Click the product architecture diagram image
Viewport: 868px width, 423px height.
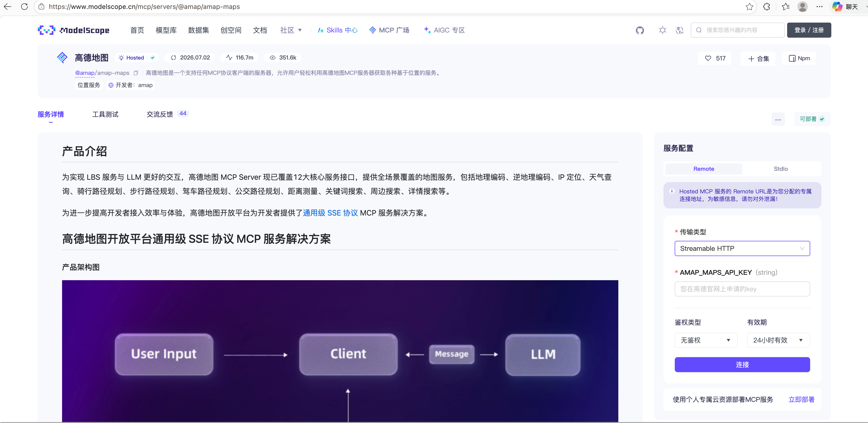tap(340, 351)
